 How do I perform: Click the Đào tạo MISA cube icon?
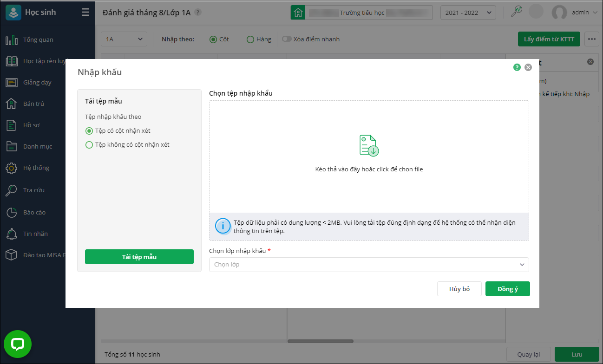[12, 255]
